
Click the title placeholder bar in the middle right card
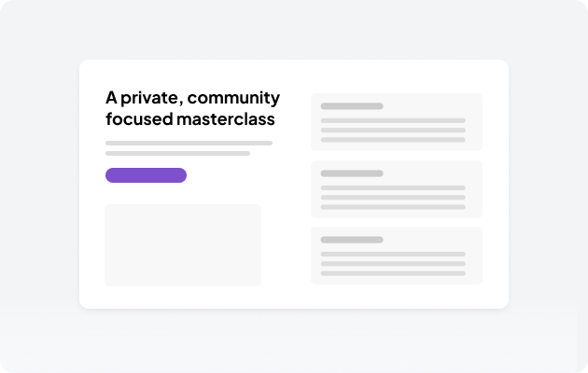pyautogui.click(x=352, y=173)
